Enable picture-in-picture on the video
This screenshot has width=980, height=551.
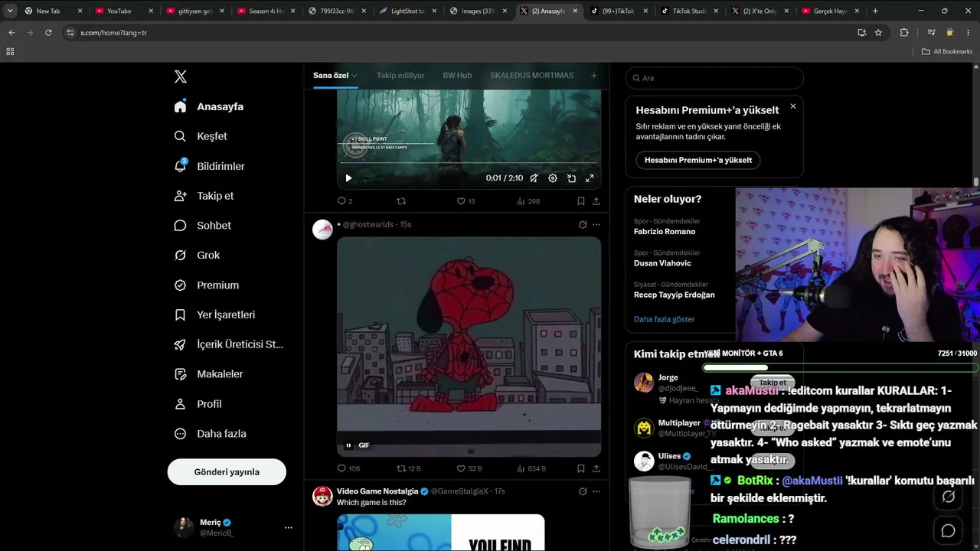(571, 178)
